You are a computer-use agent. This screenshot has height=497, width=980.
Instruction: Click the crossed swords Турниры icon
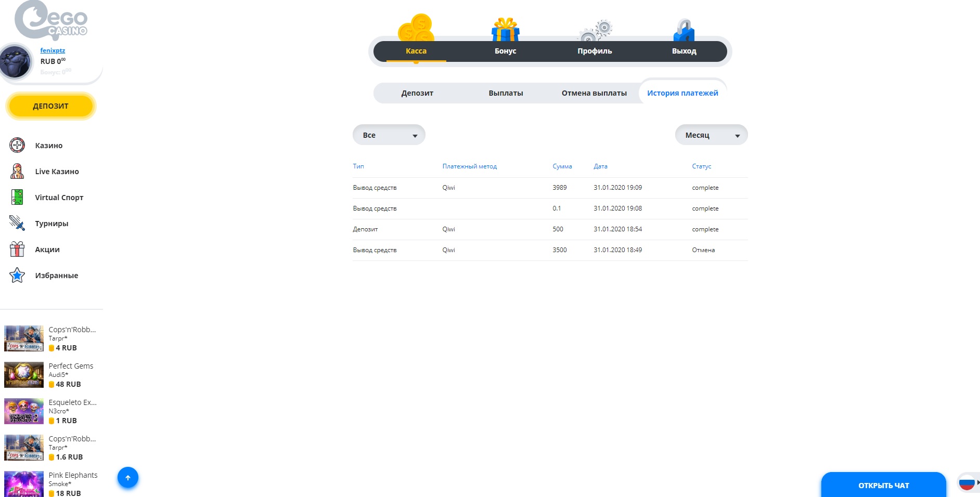click(x=17, y=224)
